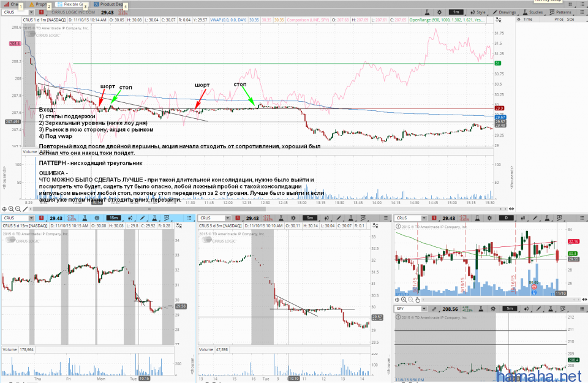Click the 15m chart CRUS symbol field
The image size is (588, 383).
click(x=15, y=218)
